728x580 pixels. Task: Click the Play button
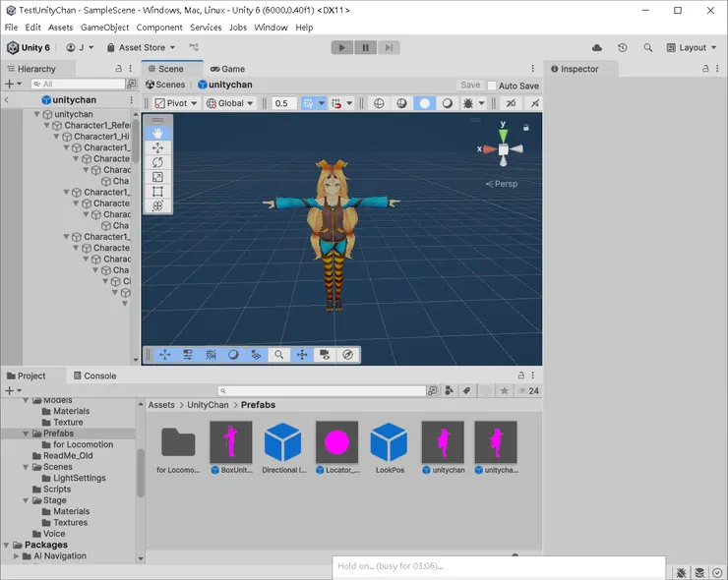pyautogui.click(x=341, y=47)
